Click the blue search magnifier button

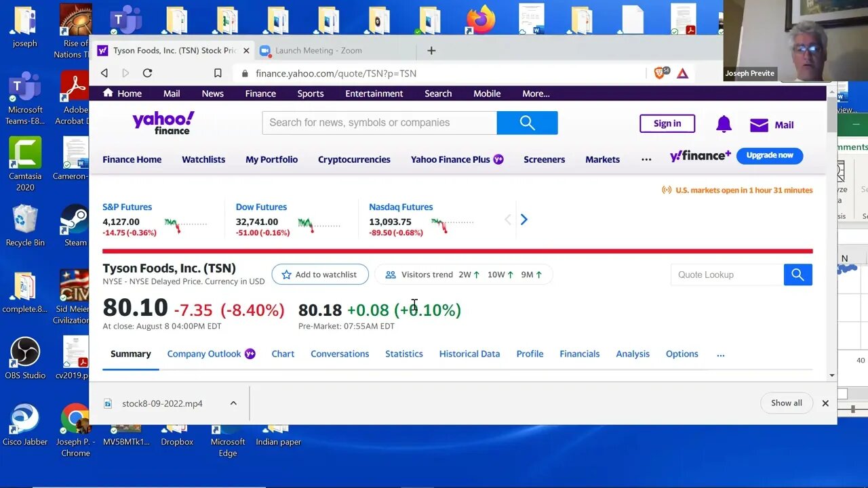527,123
